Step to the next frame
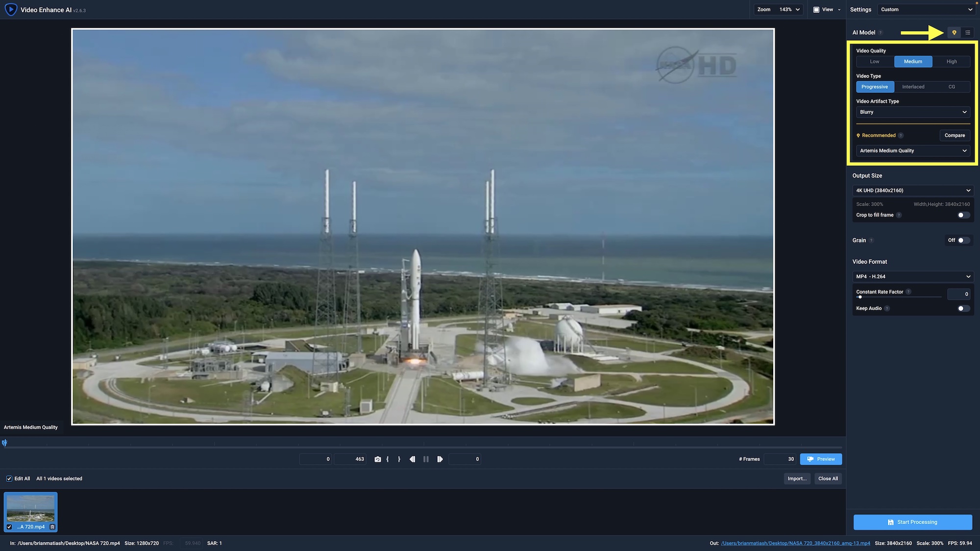This screenshot has width=980, height=551. click(x=440, y=459)
